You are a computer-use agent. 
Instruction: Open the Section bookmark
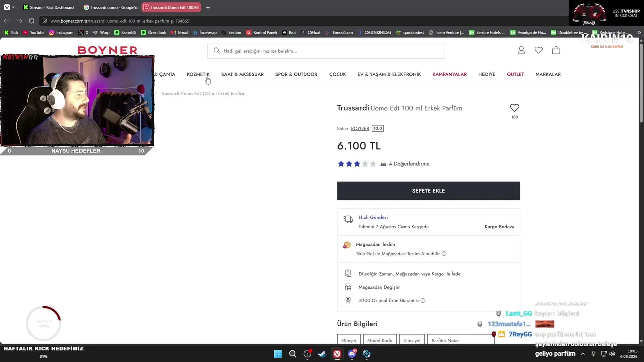[x=231, y=32]
